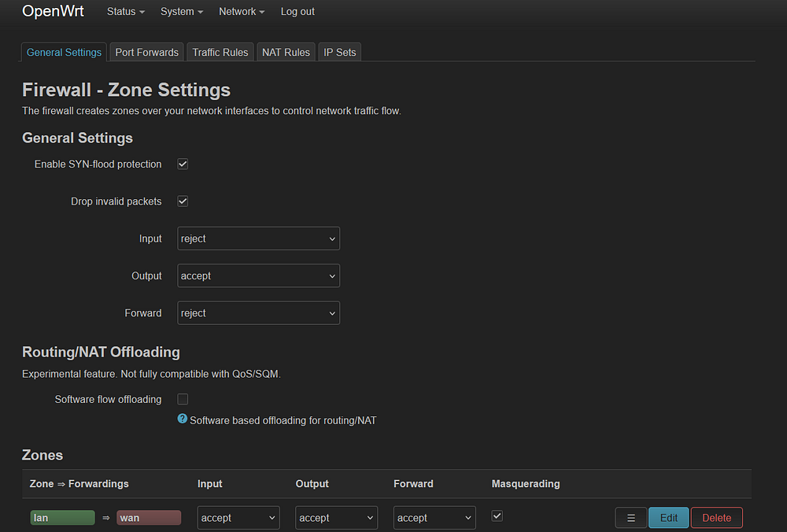The width and height of the screenshot is (787, 532).
Task: Click the Zones section heading
Action: (42, 455)
